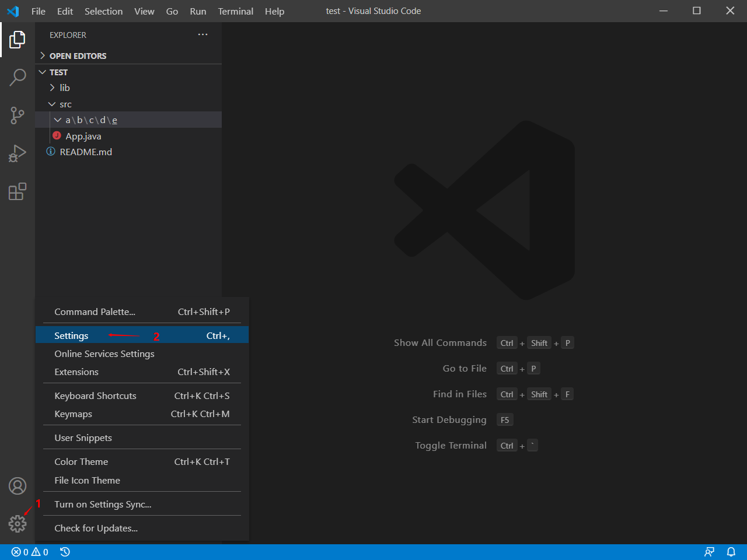The height and width of the screenshot is (560, 747).
Task: Click the feedback icon in status bar
Action: pyautogui.click(x=709, y=552)
